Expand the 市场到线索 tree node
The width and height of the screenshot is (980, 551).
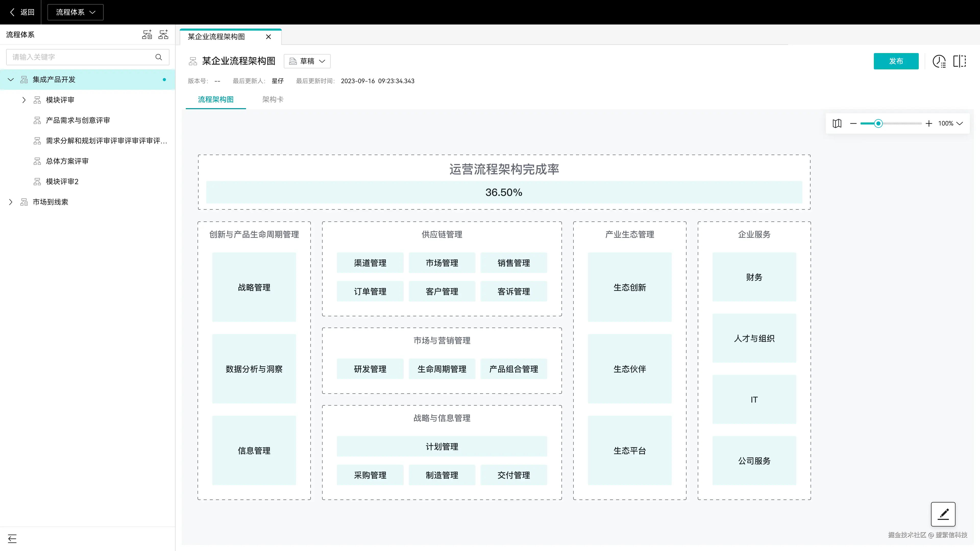[11, 202]
